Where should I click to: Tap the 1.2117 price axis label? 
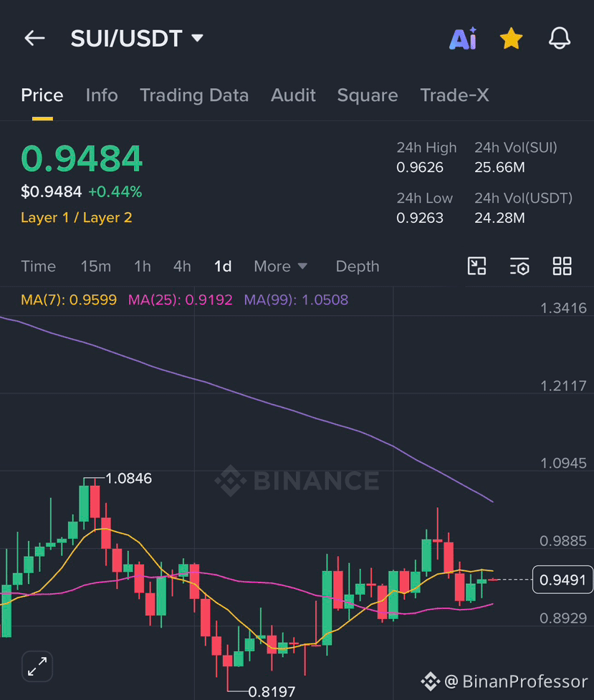(563, 385)
